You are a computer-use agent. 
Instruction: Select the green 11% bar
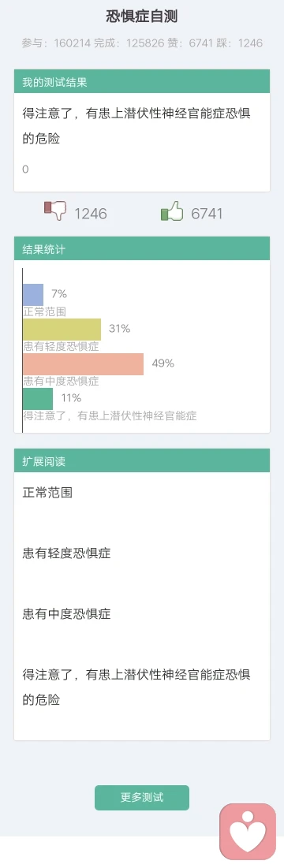[x=38, y=399]
